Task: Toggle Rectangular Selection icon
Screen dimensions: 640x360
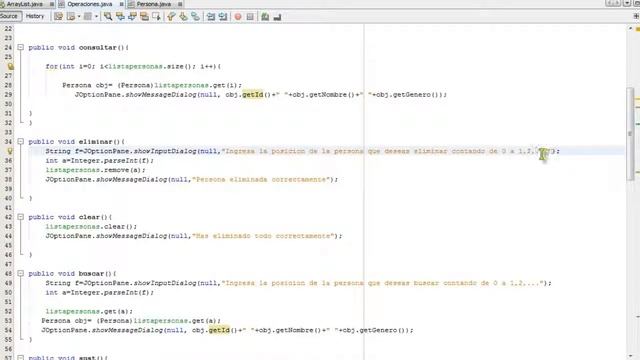Action: [156, 17]
